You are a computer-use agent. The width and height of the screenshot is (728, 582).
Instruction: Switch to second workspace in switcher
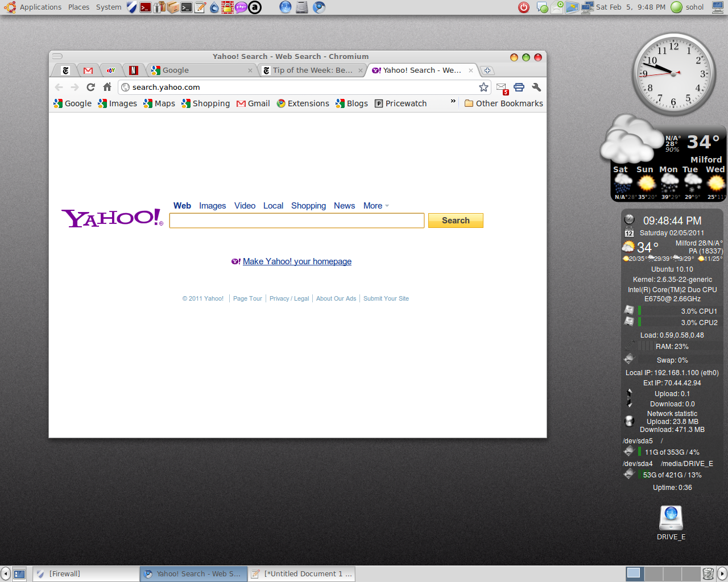[x=653, y=573]
